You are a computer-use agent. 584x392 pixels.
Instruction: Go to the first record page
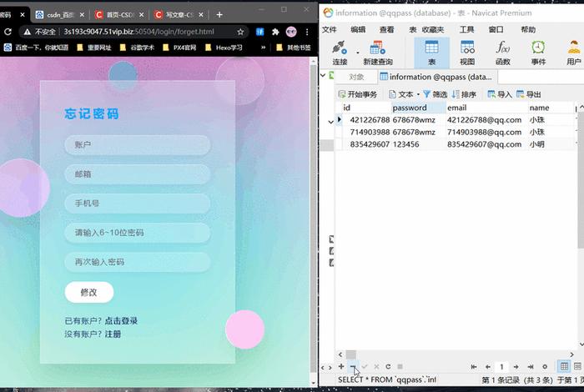pos(474,367)
